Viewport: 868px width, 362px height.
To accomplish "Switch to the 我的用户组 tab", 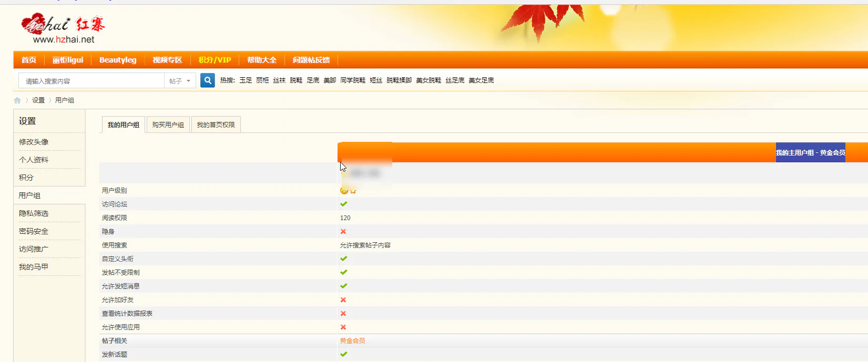I will point(124,125).
